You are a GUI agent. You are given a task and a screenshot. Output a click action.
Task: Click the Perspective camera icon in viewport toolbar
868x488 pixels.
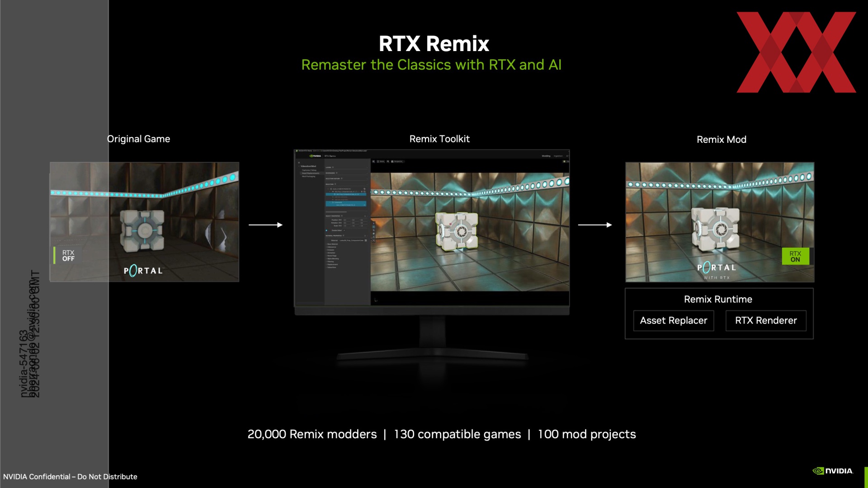point(392,161)
